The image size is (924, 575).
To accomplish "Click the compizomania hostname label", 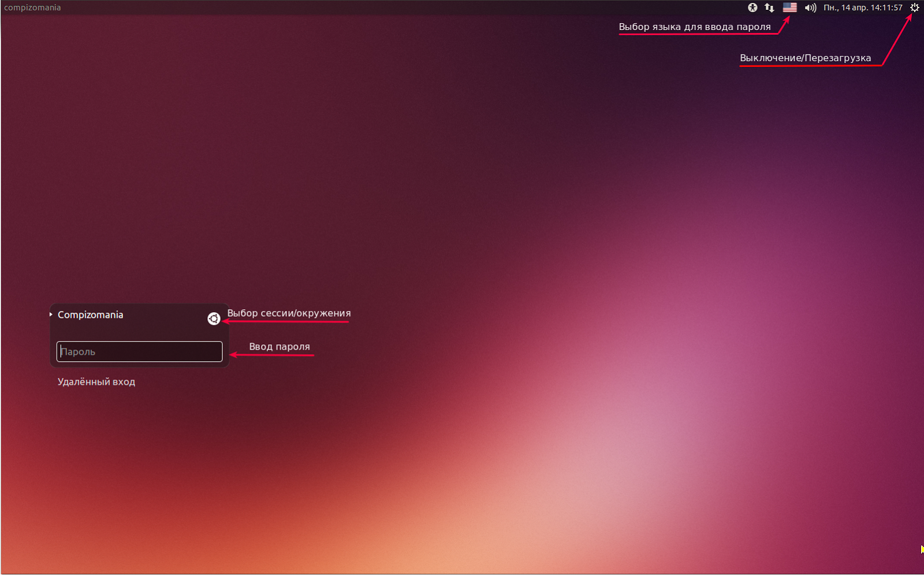I will (x=32, y=7).
